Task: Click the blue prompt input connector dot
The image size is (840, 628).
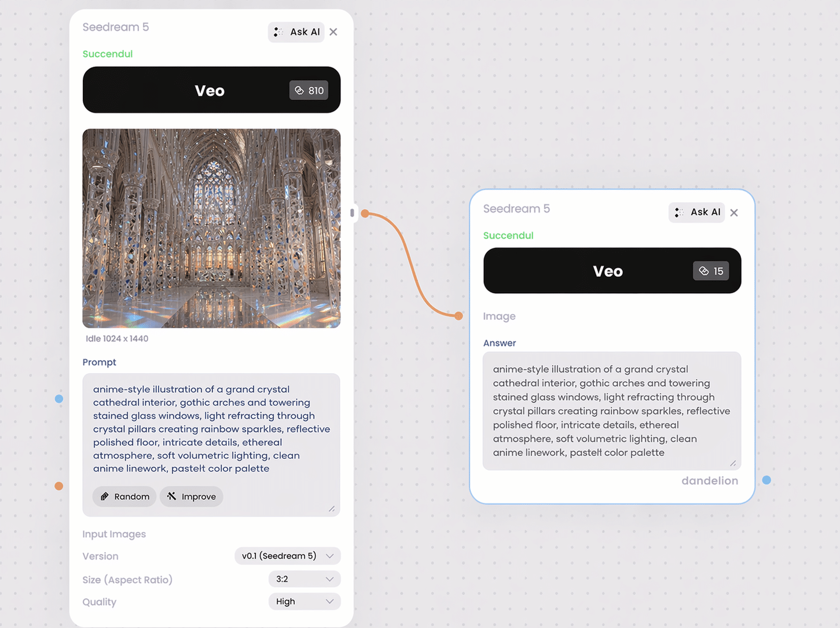Action: [59, 399]
